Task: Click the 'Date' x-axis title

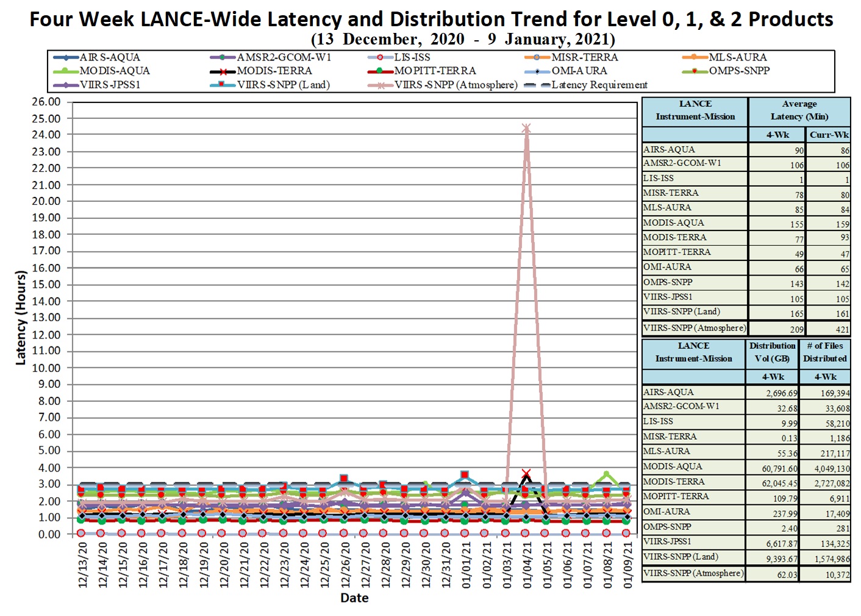Action: point(354,598)
